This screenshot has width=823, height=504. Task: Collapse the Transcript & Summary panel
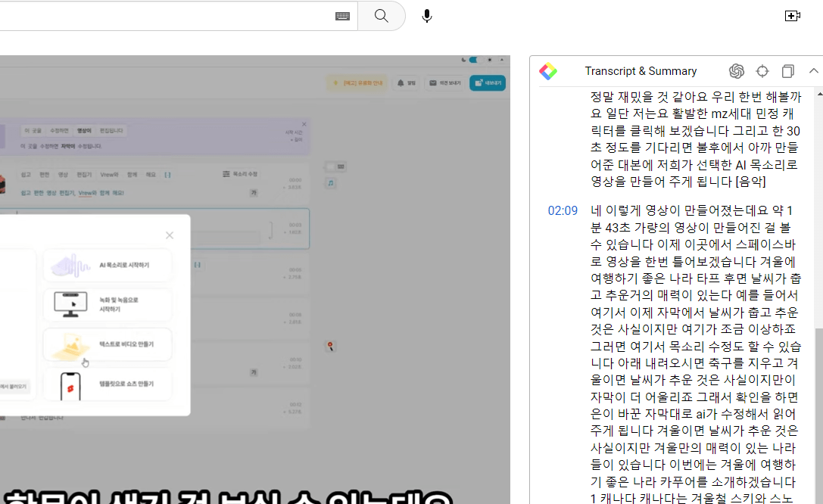click(813, 70)
